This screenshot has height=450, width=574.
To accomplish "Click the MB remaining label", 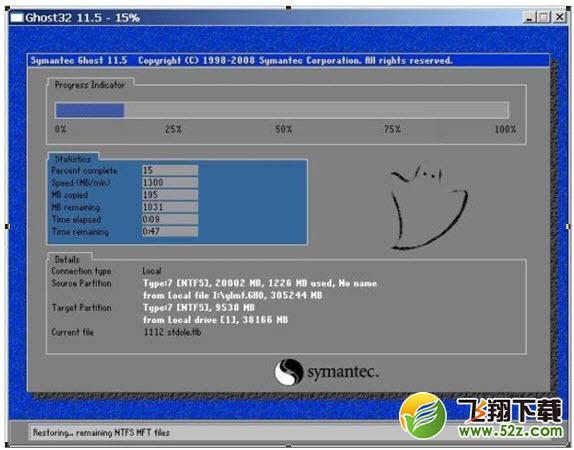I will (76, 207).
